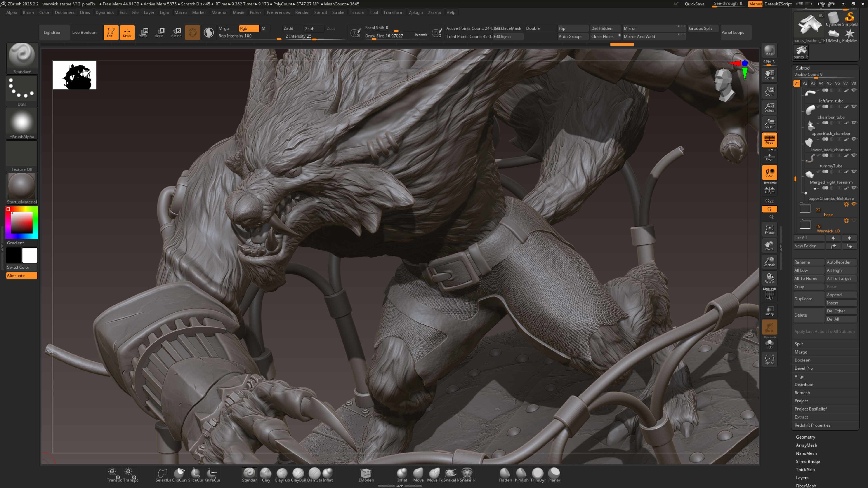Expand the Split section
Image resolution: width=868 pixels, height=488 pixels.
(x=799, y=344)
